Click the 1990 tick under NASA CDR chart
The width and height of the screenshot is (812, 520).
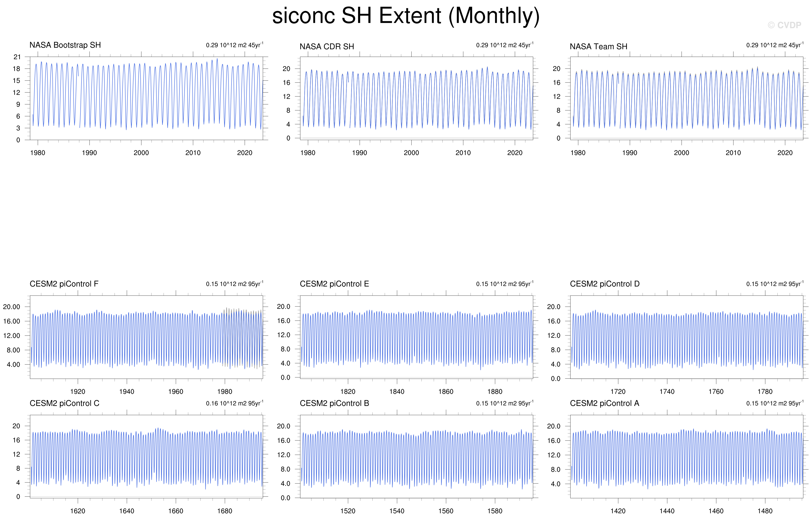[359, 153]
